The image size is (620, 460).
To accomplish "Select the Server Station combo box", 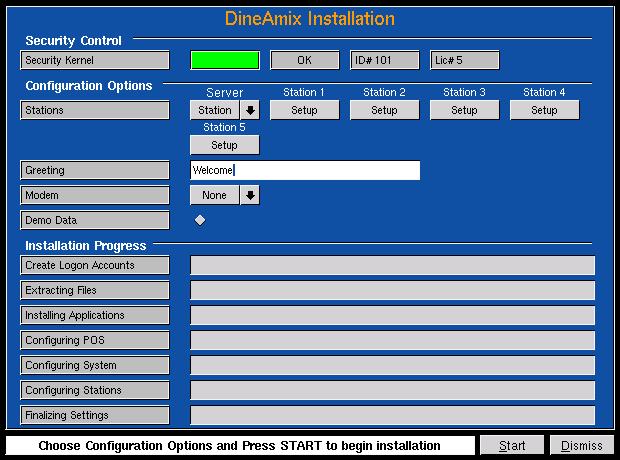I will tap(215, 110).
